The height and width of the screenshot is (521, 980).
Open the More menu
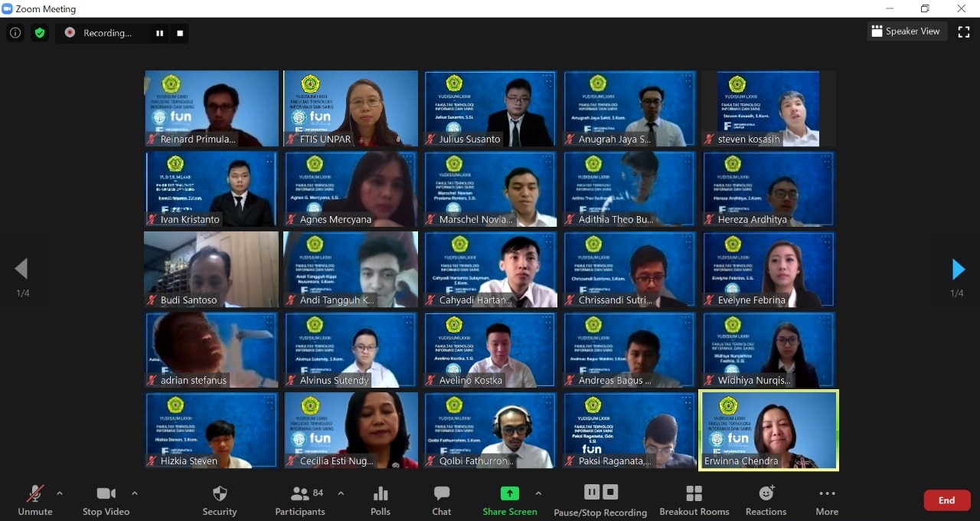(827, 500)
